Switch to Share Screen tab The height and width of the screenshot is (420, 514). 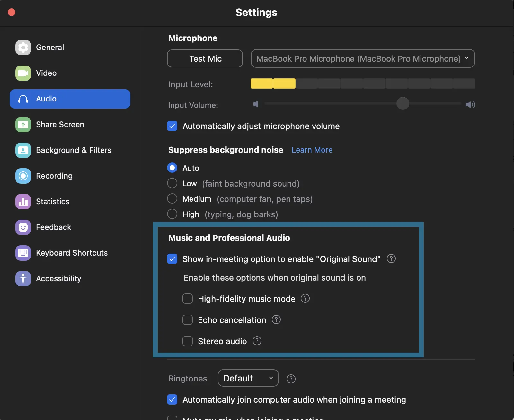click(x=70, y=125)
